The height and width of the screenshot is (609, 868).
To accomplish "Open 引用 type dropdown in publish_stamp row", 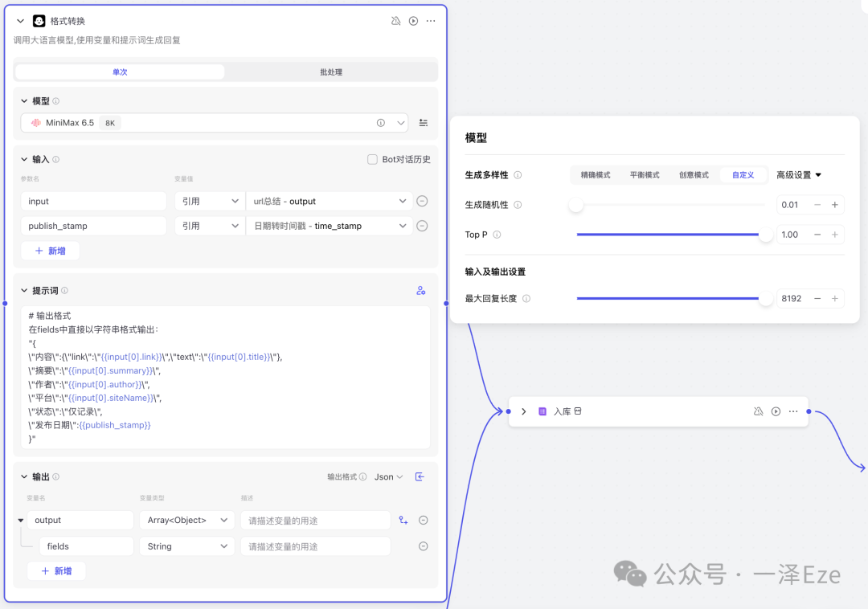I will coord(209,226).
